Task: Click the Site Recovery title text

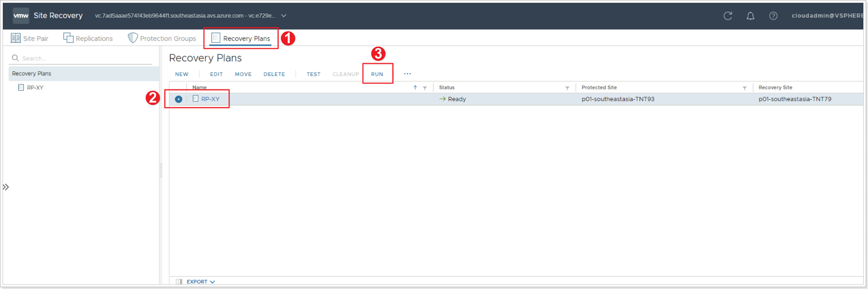Action: (x=58, y=16)
